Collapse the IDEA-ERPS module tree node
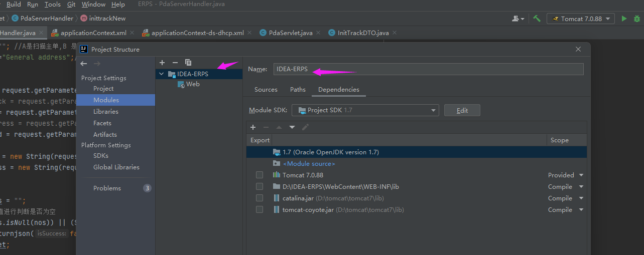Viewport: 644px width, 255px height. point(162,74)
